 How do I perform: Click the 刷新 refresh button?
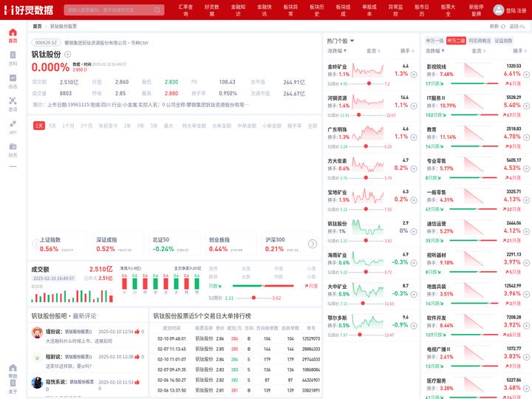tap(497, 26)
